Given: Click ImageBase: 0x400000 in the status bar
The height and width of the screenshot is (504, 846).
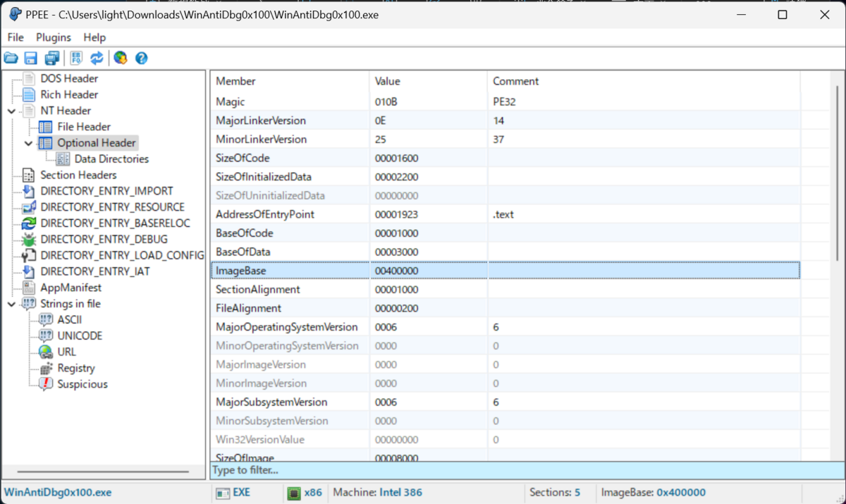Looking at the screenshot, I should tap(652, 492).
